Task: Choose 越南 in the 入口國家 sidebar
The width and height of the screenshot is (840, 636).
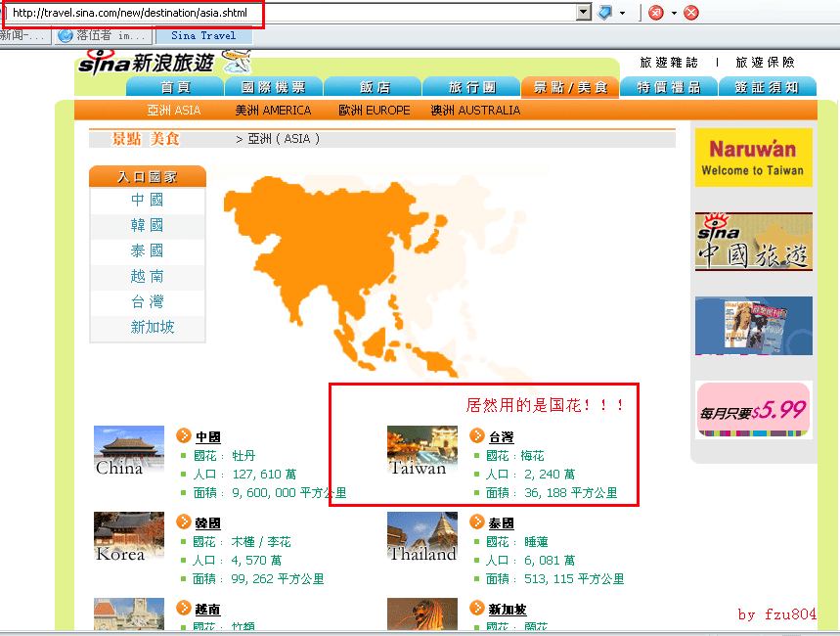Action: [x=148, y=277]
